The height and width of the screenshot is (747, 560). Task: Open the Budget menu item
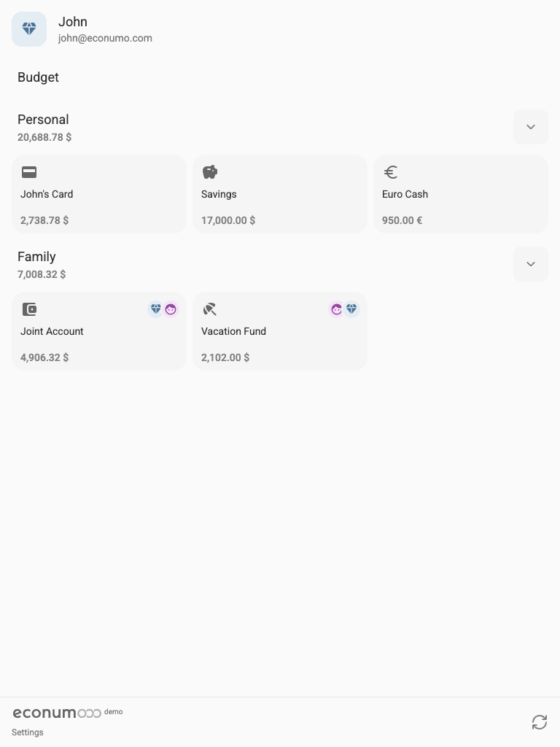pos(38,77)
